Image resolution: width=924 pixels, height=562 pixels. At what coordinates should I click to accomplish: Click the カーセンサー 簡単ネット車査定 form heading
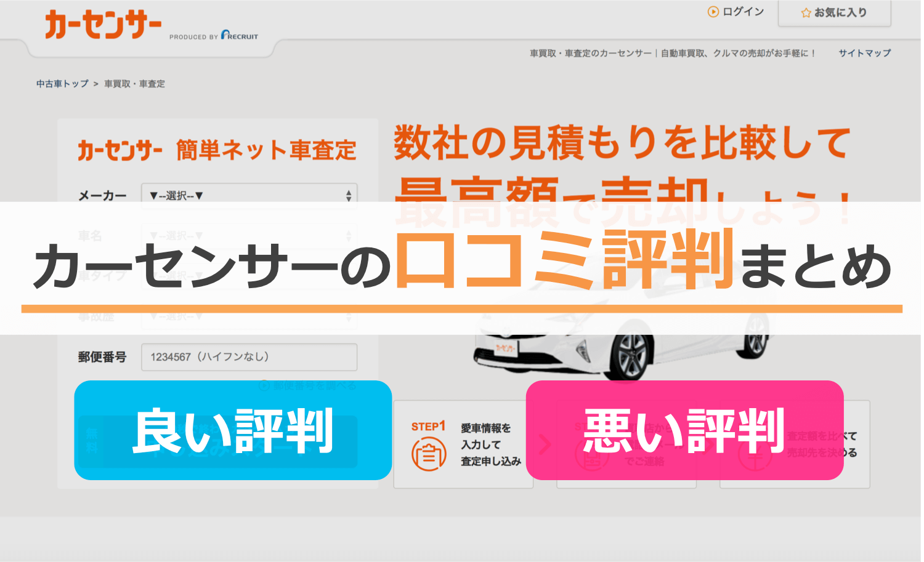click(217, 150)
